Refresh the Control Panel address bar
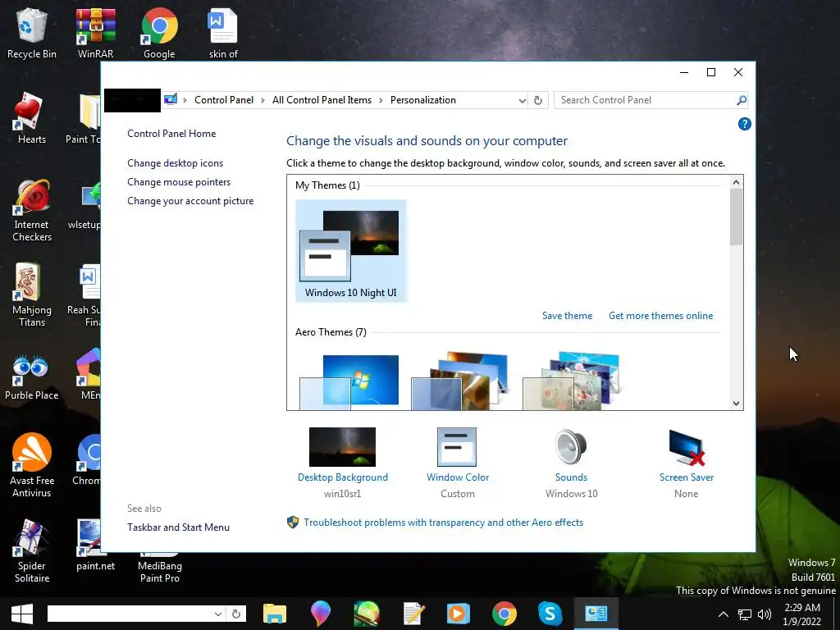The height and width of the screenshot is (630, 840). tap(538, 100)
